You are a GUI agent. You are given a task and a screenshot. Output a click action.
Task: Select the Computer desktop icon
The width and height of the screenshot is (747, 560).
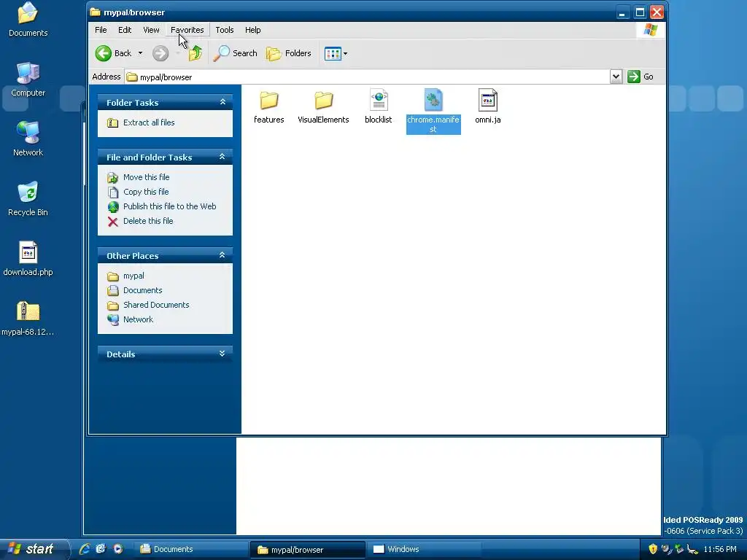coord(28,79)
